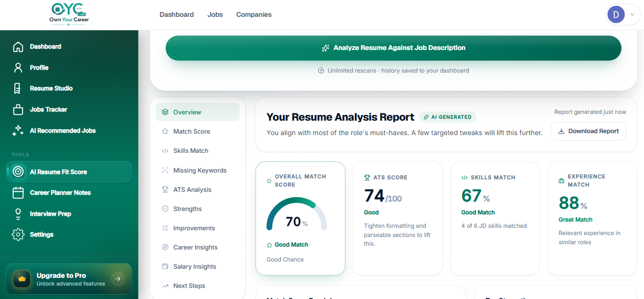Screen dimensions: 644x299
Task: Go to Resume Studio in sidebar
Action: [x=69, y=88]
